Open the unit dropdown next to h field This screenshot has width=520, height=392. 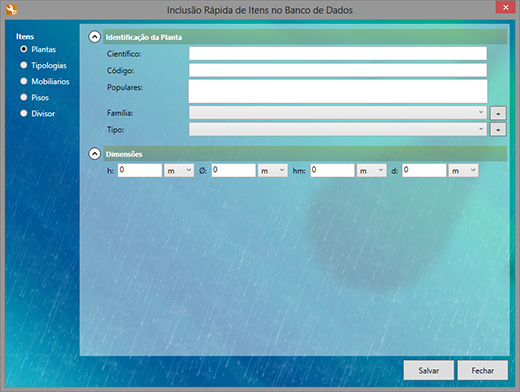(x=179, y=170)
